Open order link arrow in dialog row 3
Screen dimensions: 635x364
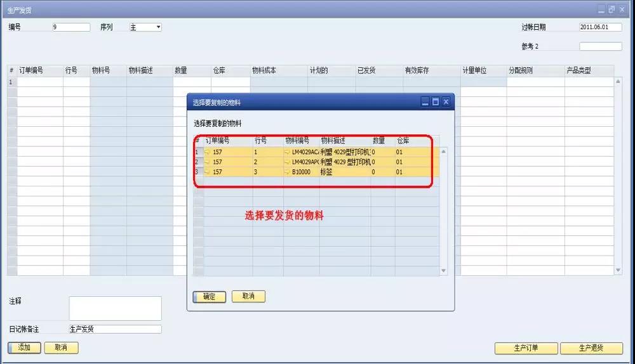(x=208, y=172)
